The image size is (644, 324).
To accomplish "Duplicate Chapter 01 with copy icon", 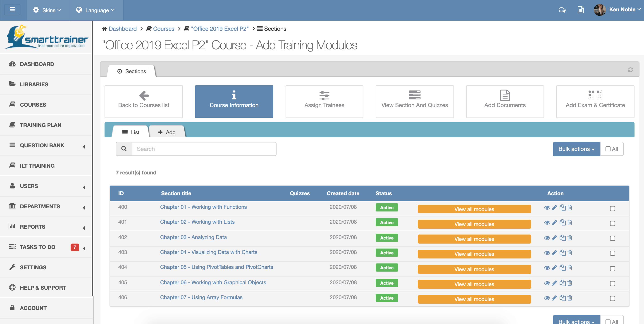I will point(562,207).
